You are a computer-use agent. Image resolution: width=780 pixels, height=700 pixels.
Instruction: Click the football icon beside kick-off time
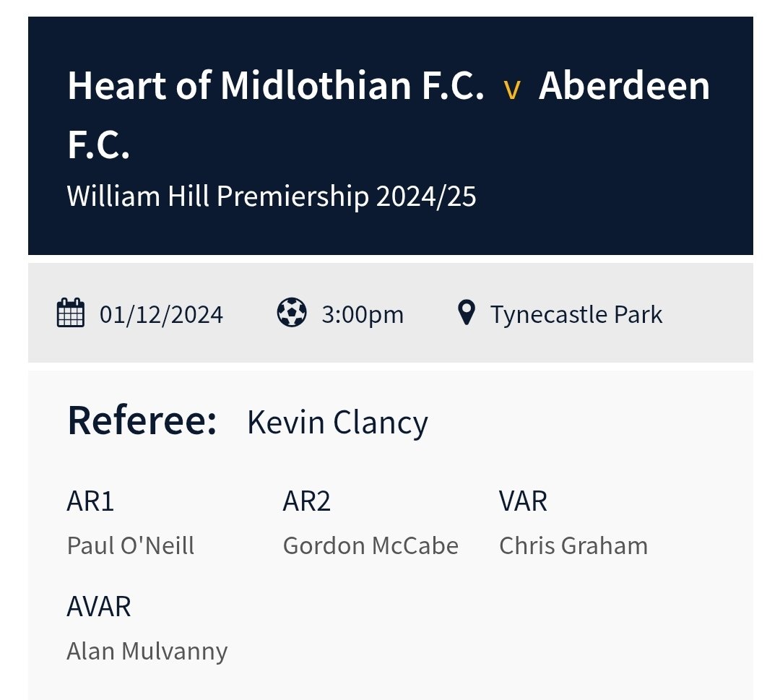tap(292, 313)
